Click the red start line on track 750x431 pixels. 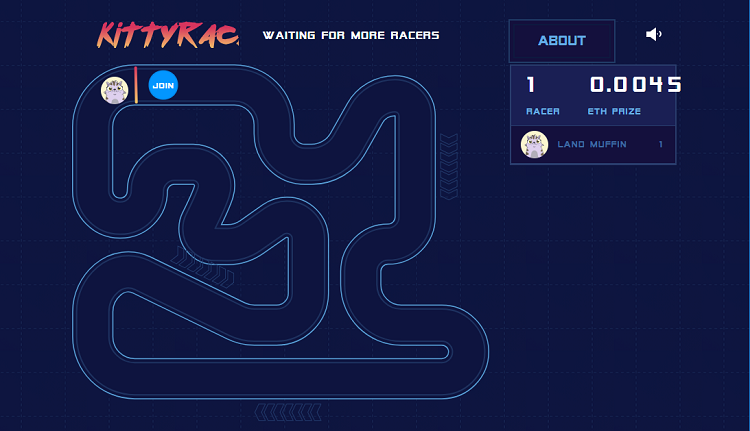point(136,86)
